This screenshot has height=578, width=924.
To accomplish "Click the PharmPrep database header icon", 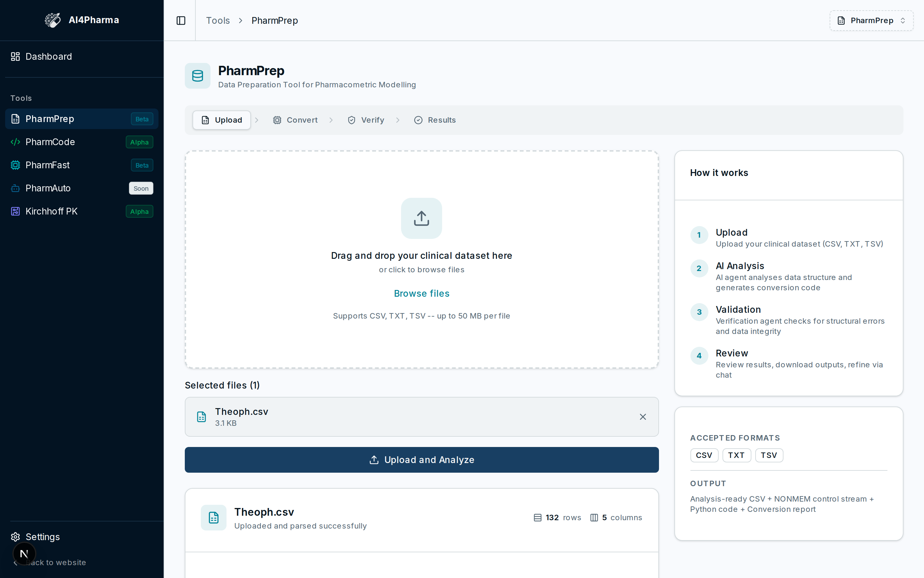I will tap(197, 76).
